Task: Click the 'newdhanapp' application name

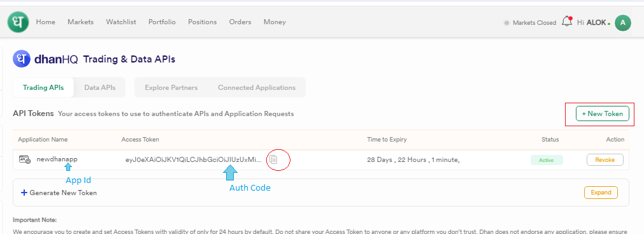Action: [57, 159]
